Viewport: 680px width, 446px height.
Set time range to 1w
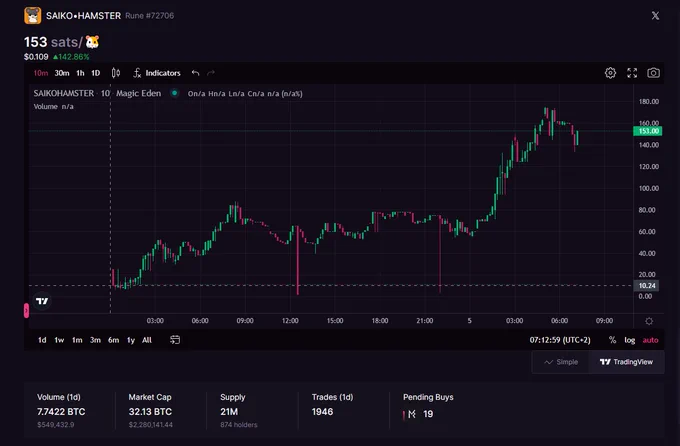(x=59, y=340)
